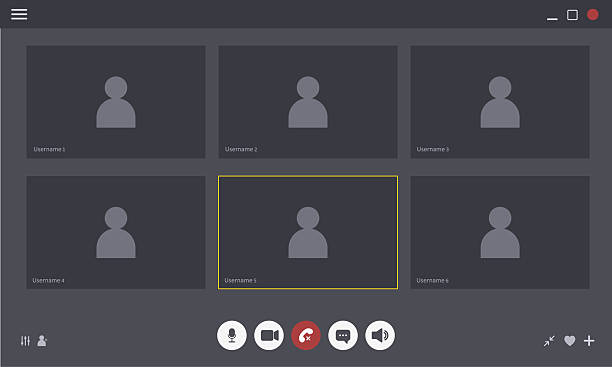
Task: Click the add participant person icon
Action: click(42, 341)
